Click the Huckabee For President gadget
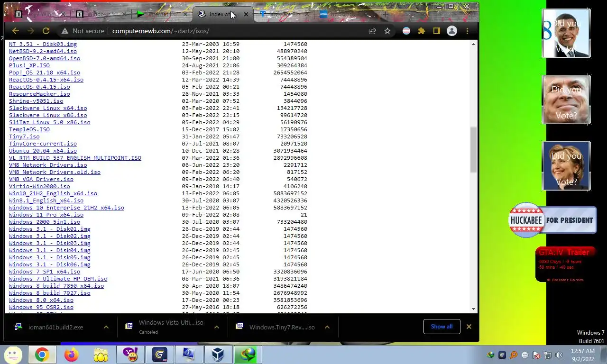 pos(552,220)
